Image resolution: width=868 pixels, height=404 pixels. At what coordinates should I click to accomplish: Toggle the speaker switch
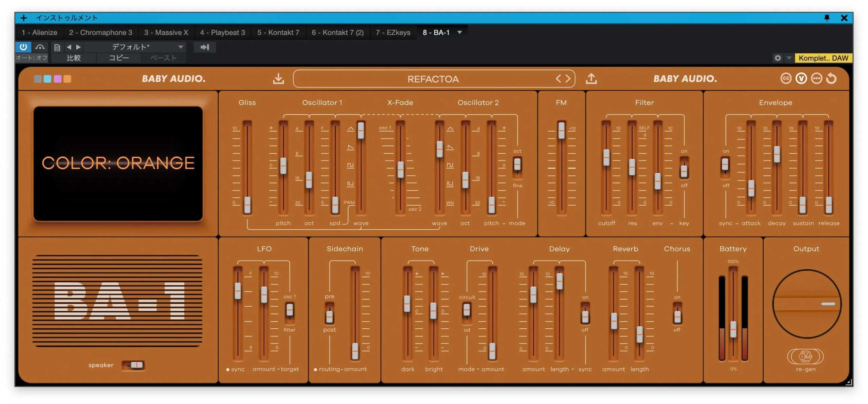pos(134,365)
